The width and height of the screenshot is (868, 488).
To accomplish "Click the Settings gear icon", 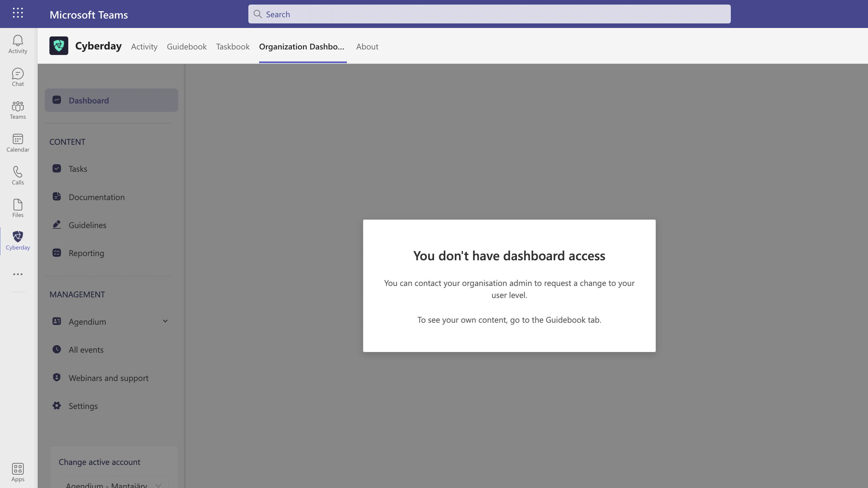I will point(57,406).
